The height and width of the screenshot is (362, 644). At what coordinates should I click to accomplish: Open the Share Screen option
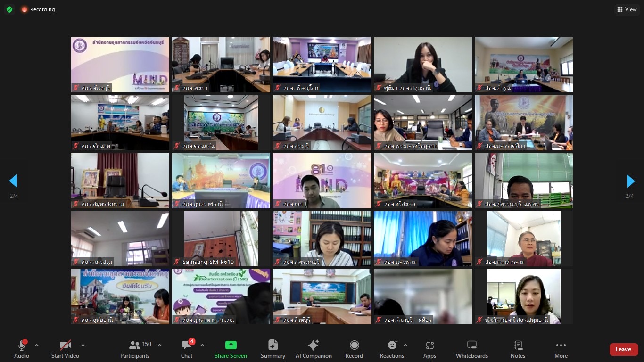tap(231, 349)
